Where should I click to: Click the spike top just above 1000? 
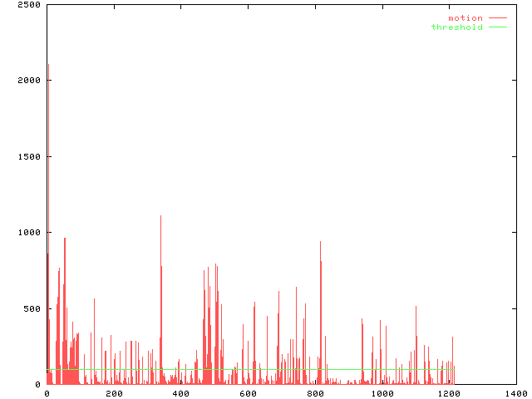coord(160,216)
